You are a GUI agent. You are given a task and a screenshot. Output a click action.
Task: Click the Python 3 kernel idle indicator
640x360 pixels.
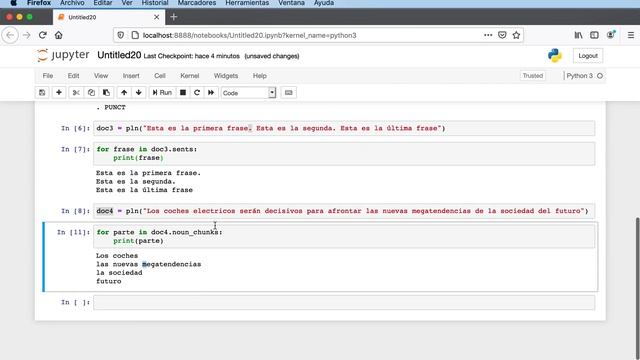pyautogui.click(x=584, y=76)
